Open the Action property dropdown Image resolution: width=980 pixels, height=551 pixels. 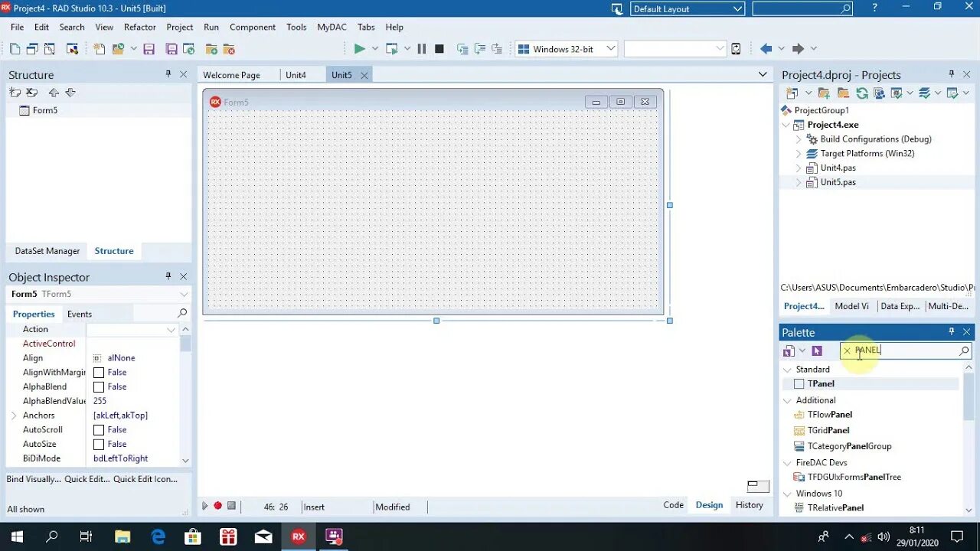pyautogui.click(x=171, y=330)
